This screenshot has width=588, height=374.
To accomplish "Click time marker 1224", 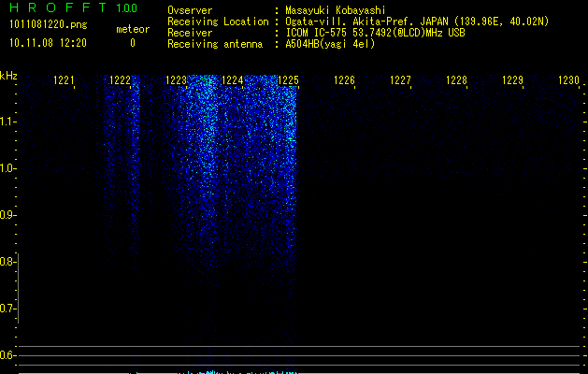I will click(232, 79).
